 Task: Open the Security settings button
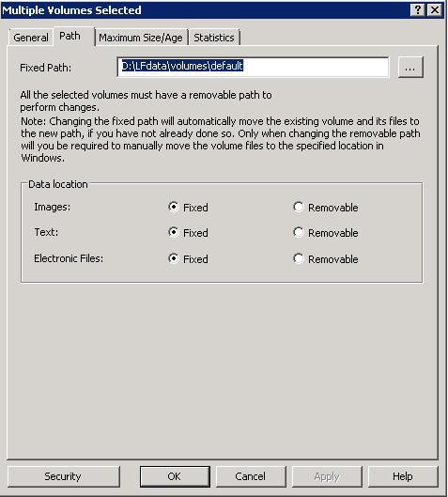tap(63, 476)
